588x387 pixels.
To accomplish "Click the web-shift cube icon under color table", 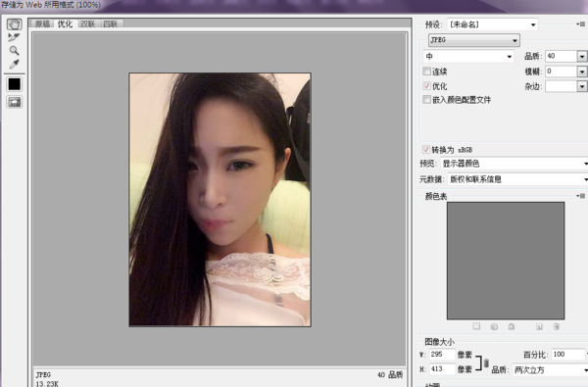I will [494, 326].
